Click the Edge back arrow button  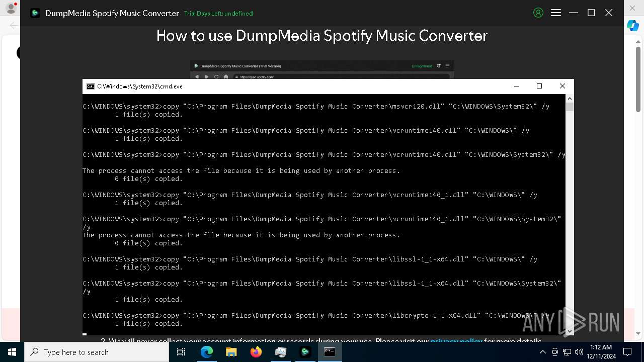click(x=14, y=25)
